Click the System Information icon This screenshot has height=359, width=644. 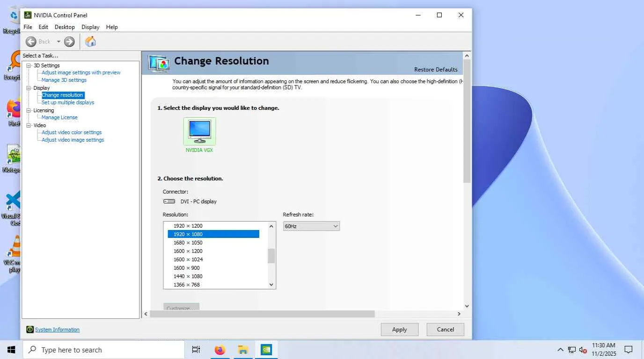(x=30, y=330)
